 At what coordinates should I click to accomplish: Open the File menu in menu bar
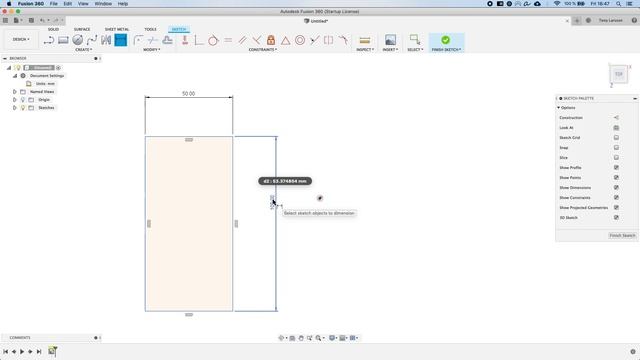point(53,4)
